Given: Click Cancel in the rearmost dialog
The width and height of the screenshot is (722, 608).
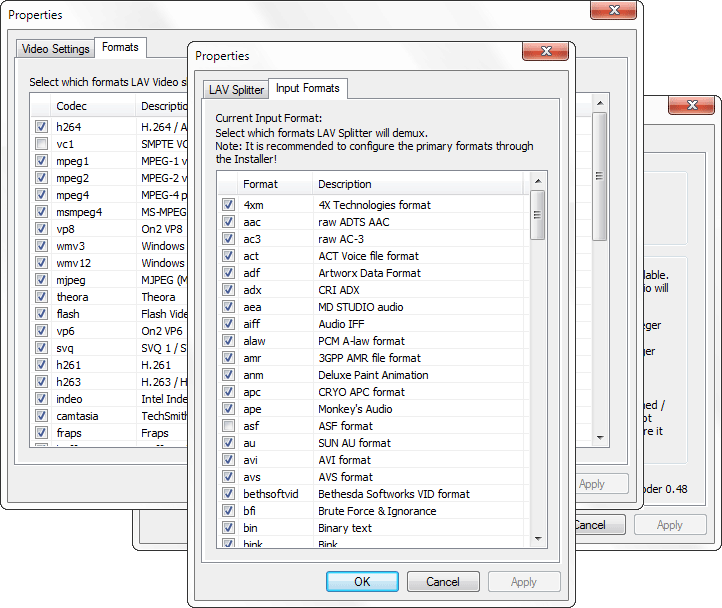Looking at the screenshot, I should 600,525.
